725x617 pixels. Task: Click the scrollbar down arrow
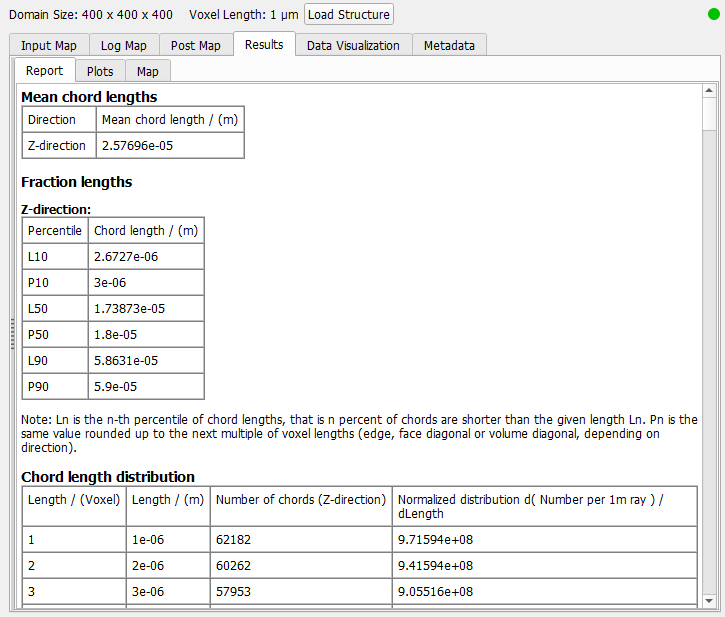[709, 600]
